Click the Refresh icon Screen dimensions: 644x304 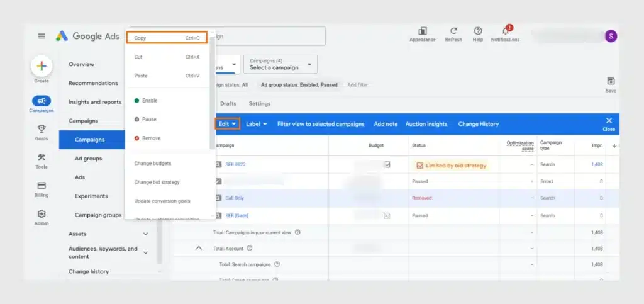pyautogui.click(x=453, y=31)
